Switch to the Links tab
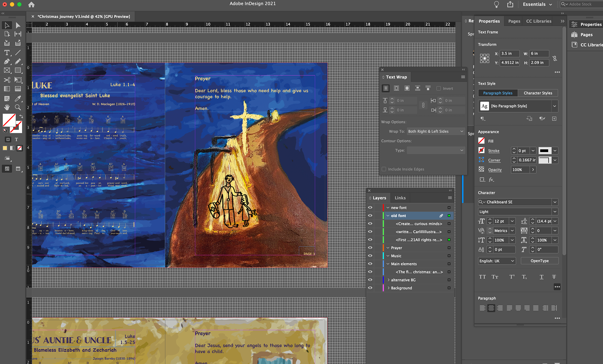 point(400,198)
